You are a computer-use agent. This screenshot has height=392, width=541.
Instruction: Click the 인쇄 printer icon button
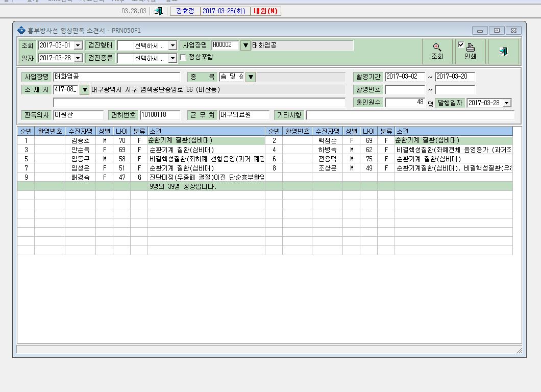click(470, 52)
